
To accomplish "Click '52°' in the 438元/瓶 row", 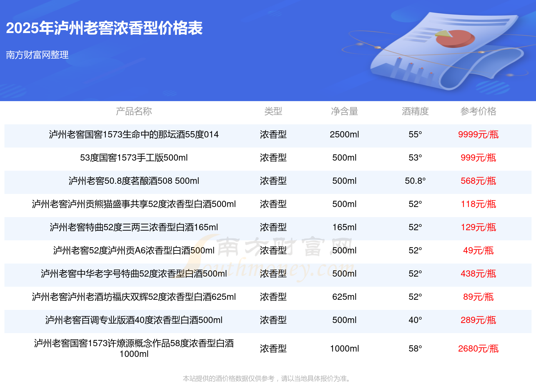I will click(x=415, y=274).
